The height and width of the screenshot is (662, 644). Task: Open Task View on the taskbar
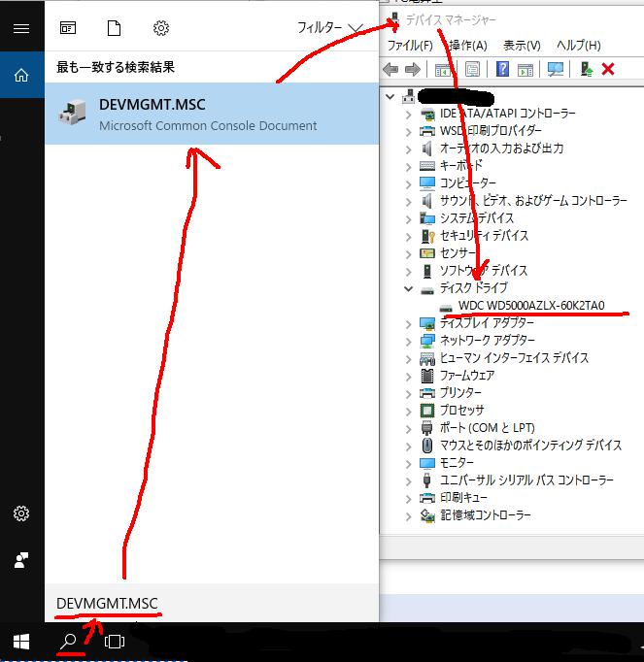pos(115,642)
